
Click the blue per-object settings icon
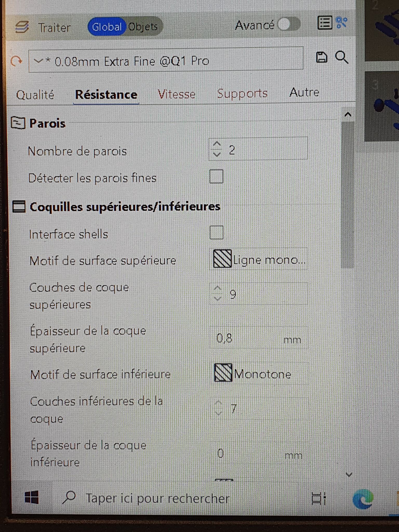(x=342, y=23)
